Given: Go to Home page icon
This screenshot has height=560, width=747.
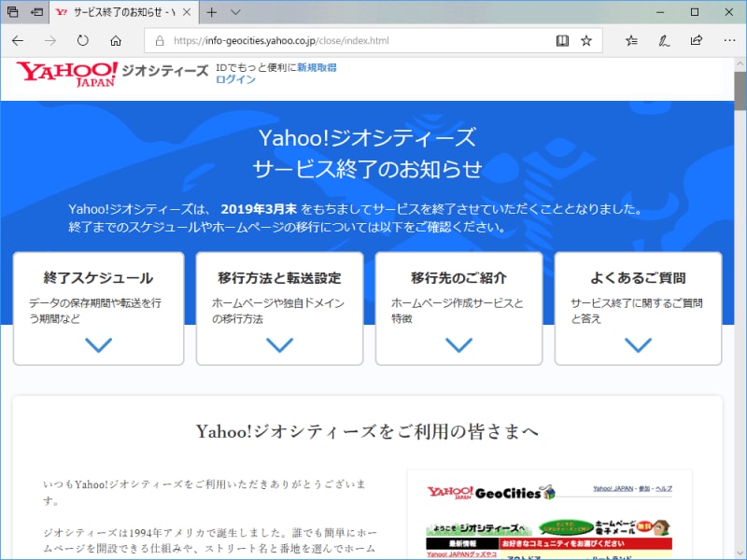Looking at the screenshot, I should click(116, 41).
